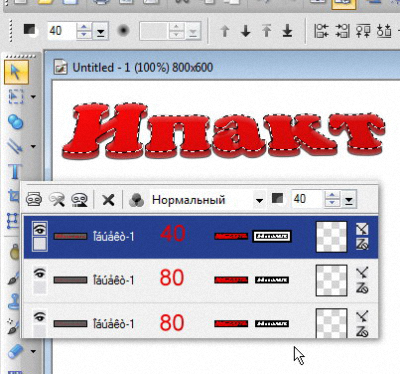Select the Text tool
Image resolution: width=400 pixels, height=374 pixels.
pos(15,172)
